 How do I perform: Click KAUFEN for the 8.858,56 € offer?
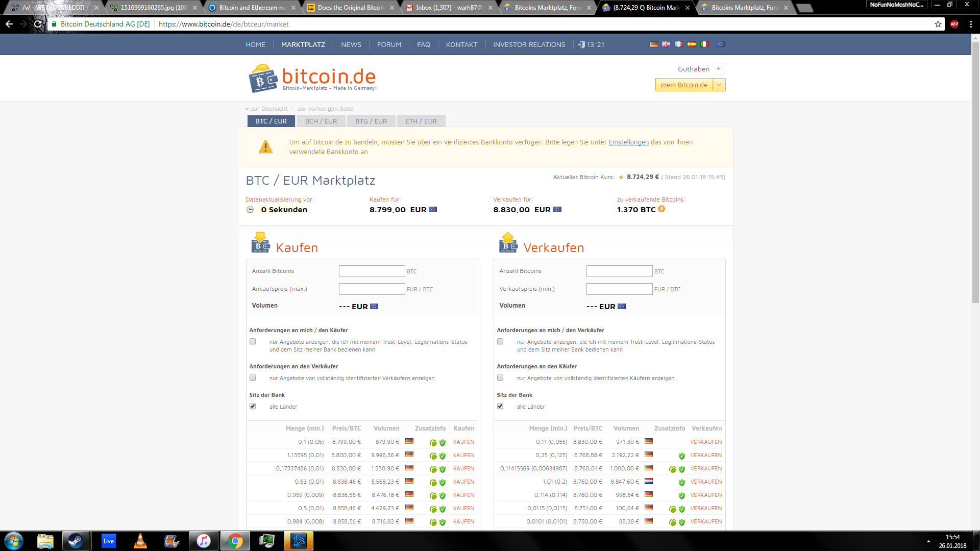[x=463, y=521]
